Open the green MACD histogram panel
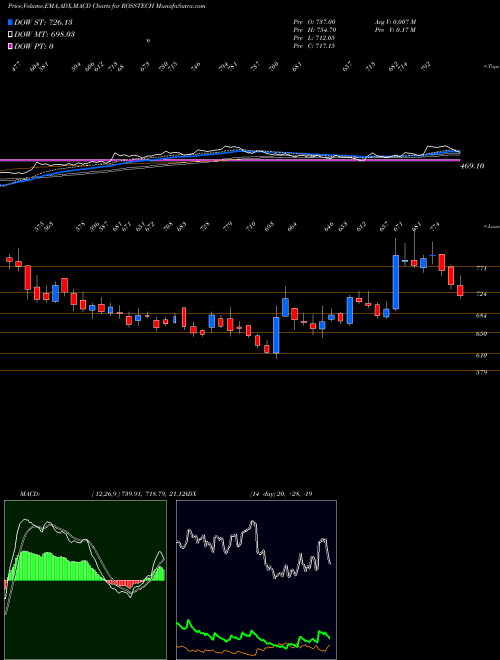The height and width of the screenshot is (660, 500). click(85, 580)
